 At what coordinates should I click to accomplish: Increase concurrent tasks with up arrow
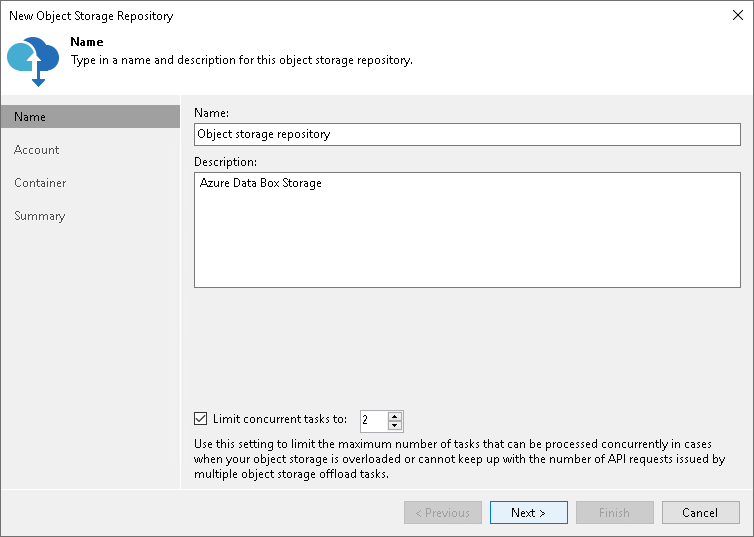(395, 415)
